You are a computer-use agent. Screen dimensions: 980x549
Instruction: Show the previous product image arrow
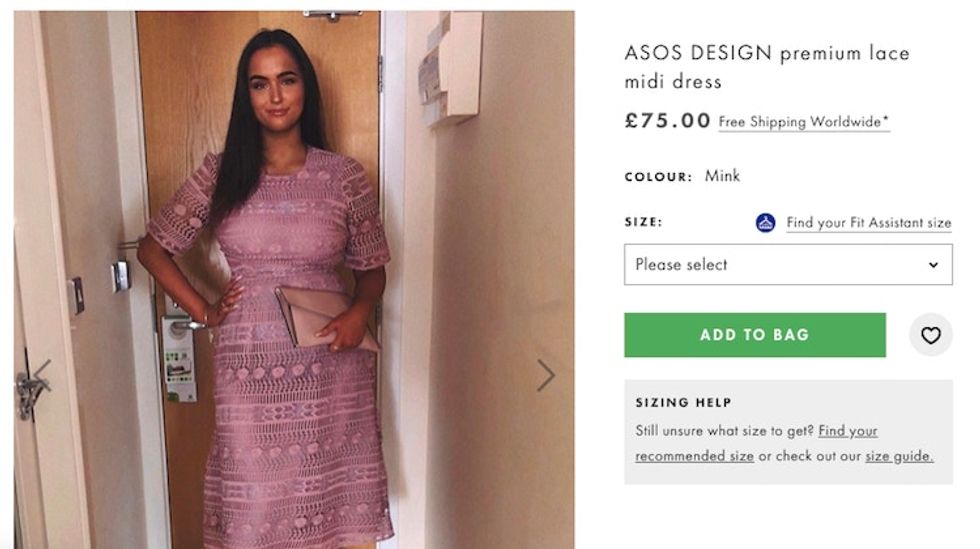[x=42, y=375]
